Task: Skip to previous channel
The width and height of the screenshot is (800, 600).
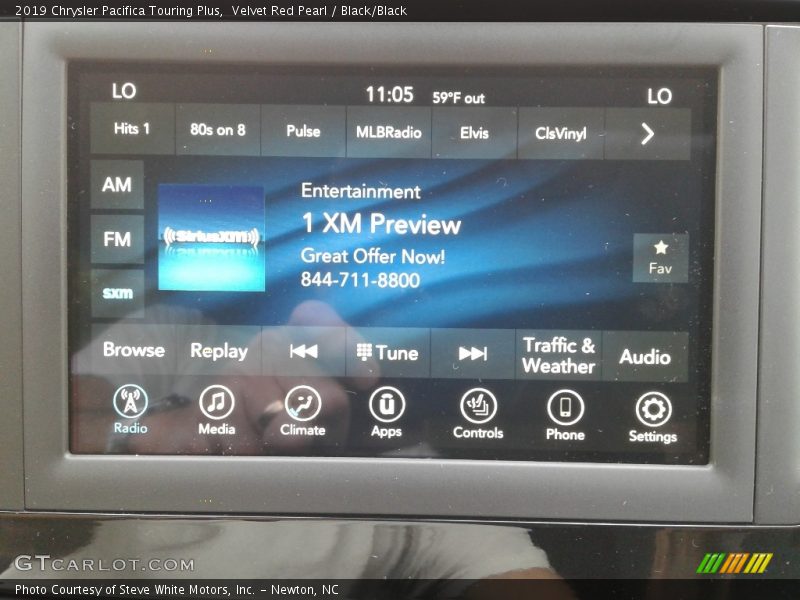Action: click(304, 352)
